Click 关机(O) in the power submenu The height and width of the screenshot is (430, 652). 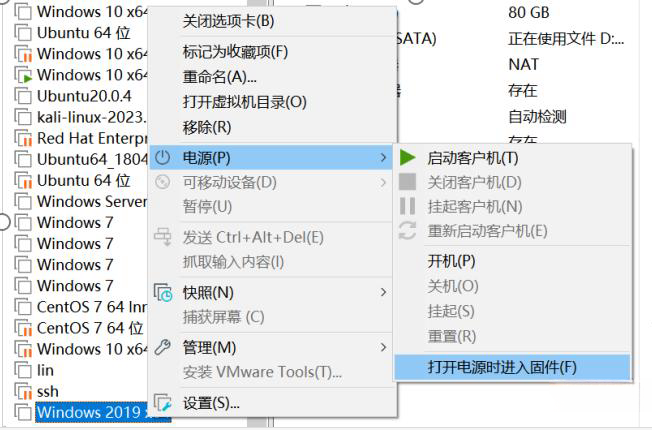[453, 286]
